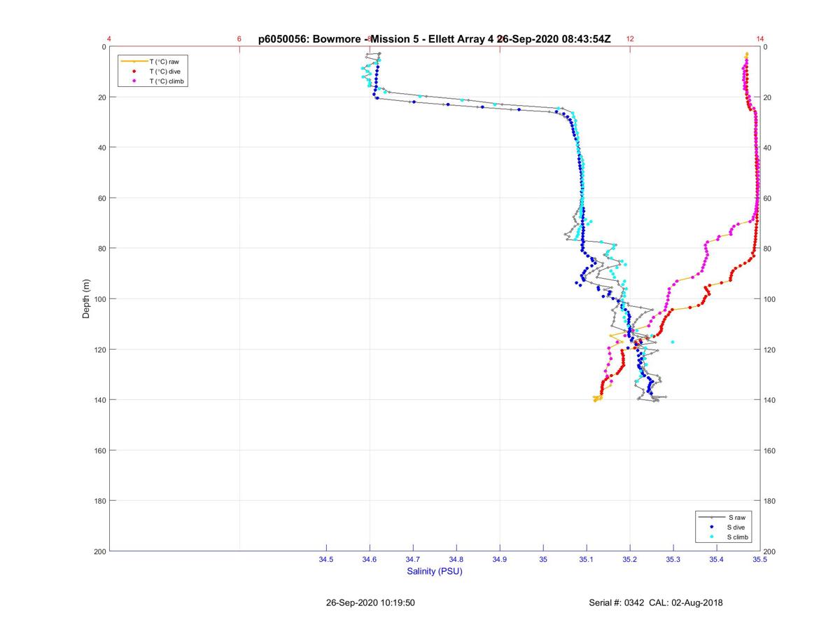Viewport: 840px width, 620px height.
Task: Click the salinity tick label 35.2
Action: [x=630, y=560]
